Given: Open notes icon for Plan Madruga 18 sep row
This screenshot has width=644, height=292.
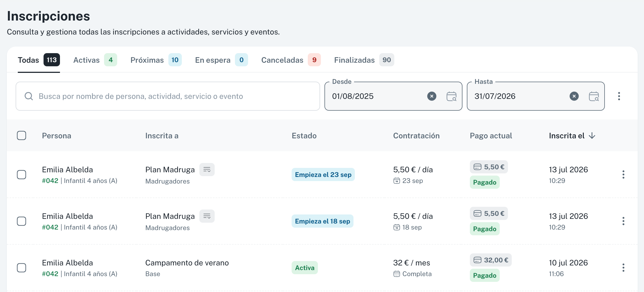Looking at the screenshot, I should click(x=207, y=216).
